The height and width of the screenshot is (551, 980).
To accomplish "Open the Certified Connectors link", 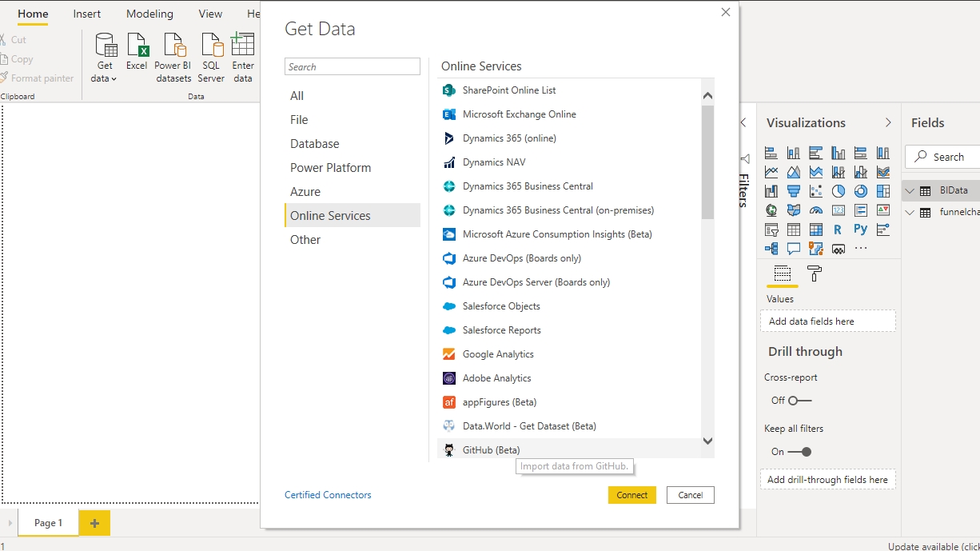I will [x=328, y=495].
